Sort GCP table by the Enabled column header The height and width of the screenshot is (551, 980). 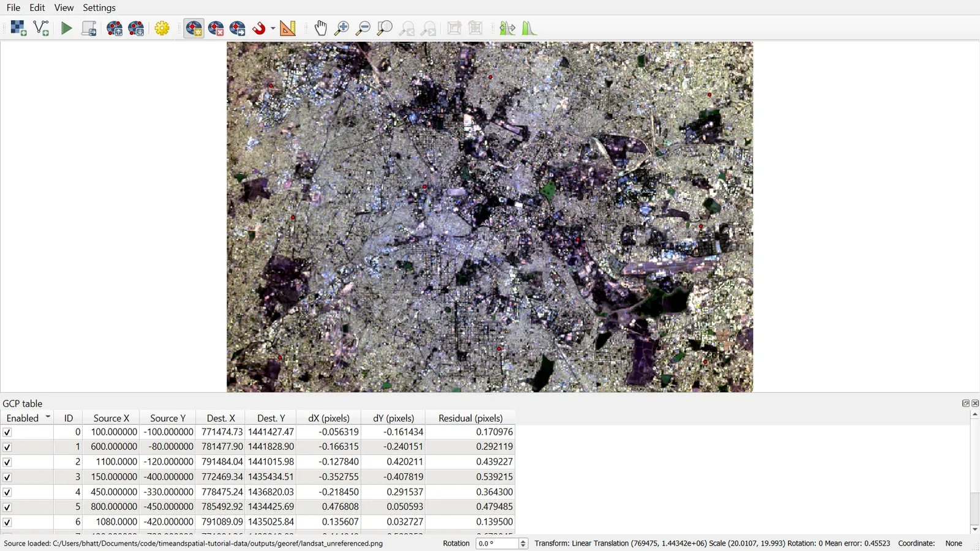(27, 418)
